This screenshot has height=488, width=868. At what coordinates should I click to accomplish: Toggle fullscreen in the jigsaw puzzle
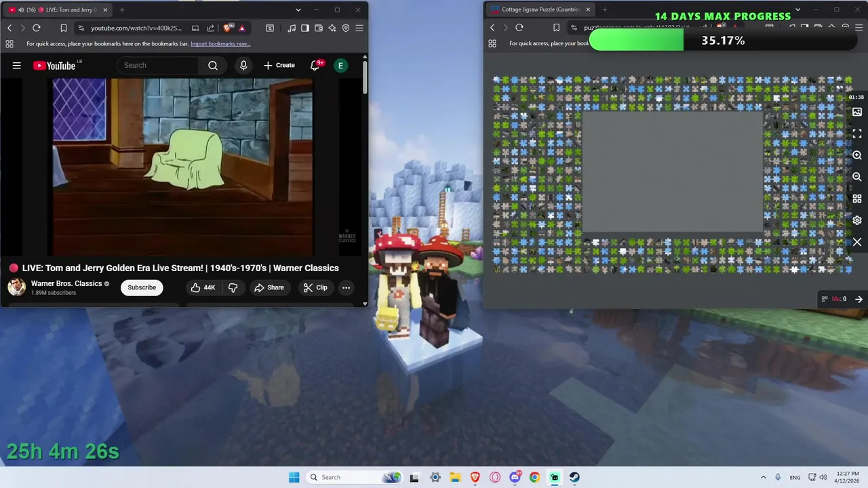coord(857,134)
